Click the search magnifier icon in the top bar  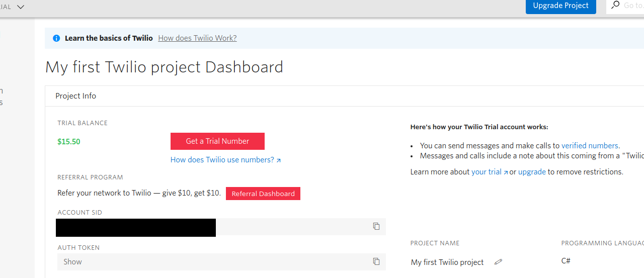pyautogui.click(x=615, y=6)
